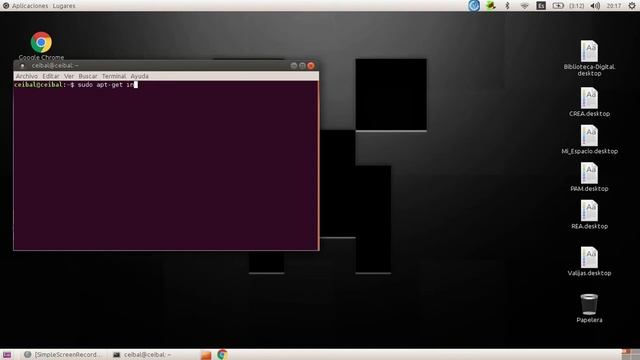This screenshot has width=640, height=360.
Task: Switch to ceibal@ceibal terminal taskbar item
Action: coord(142,355)
